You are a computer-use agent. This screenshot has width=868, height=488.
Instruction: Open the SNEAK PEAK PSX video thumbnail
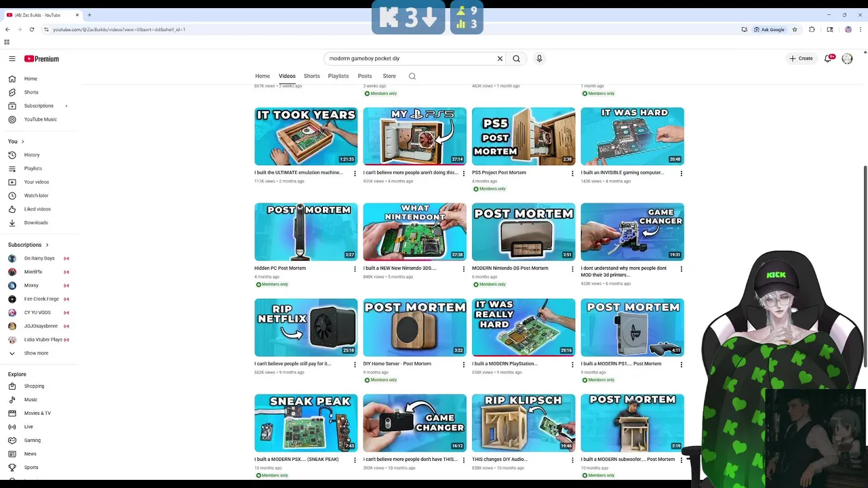pos(306,423)
